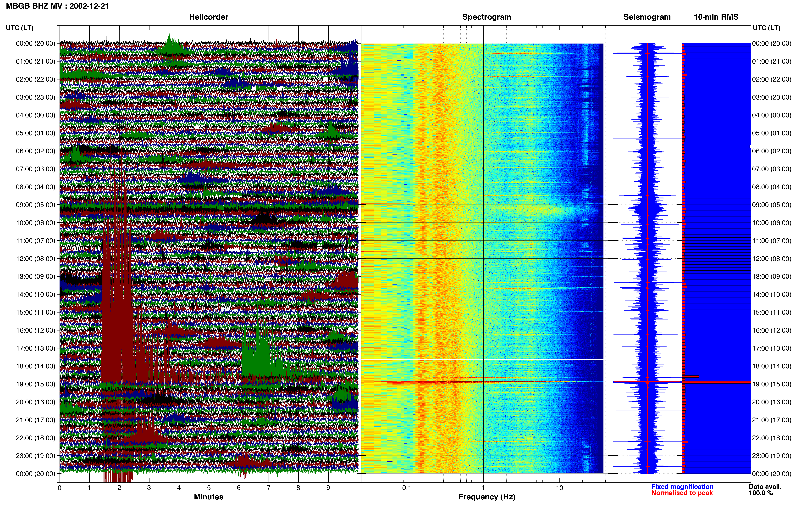Image resolution: width=812 pixels, height=508 pixels.
Task: Click left time label '14:00 (10:00)'
Action: tap(36, 294)
